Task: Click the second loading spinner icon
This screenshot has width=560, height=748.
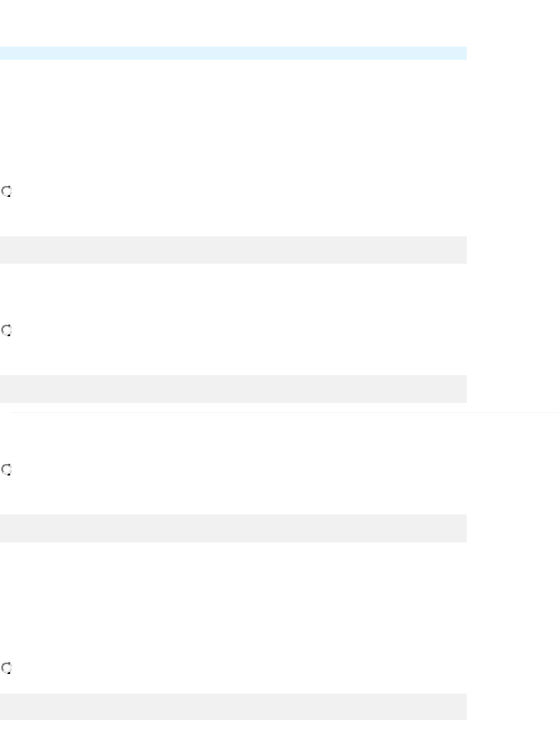Action: [7, 330]
